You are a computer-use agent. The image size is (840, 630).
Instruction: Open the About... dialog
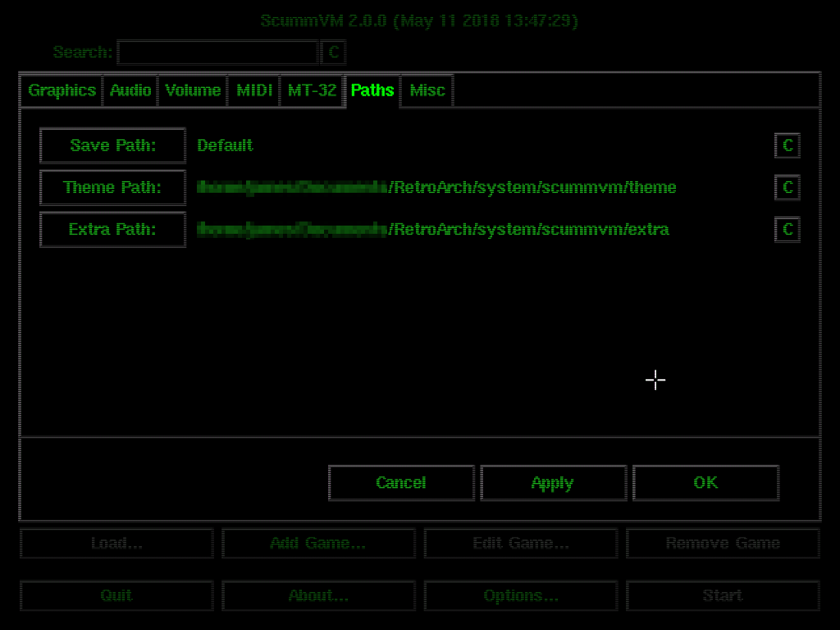tap(318, 596)
